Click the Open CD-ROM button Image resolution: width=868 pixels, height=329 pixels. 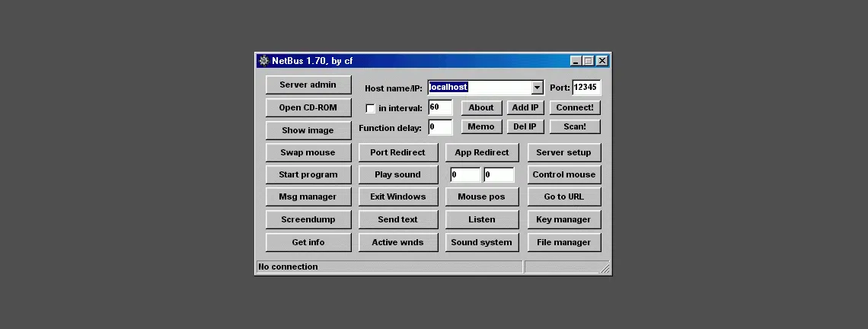308,107
